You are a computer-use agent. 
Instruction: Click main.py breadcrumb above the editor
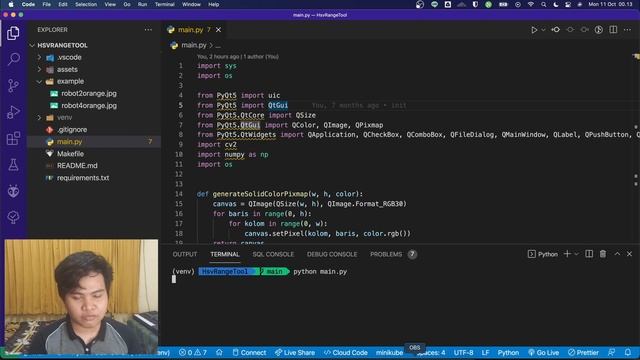pos(193,45)
